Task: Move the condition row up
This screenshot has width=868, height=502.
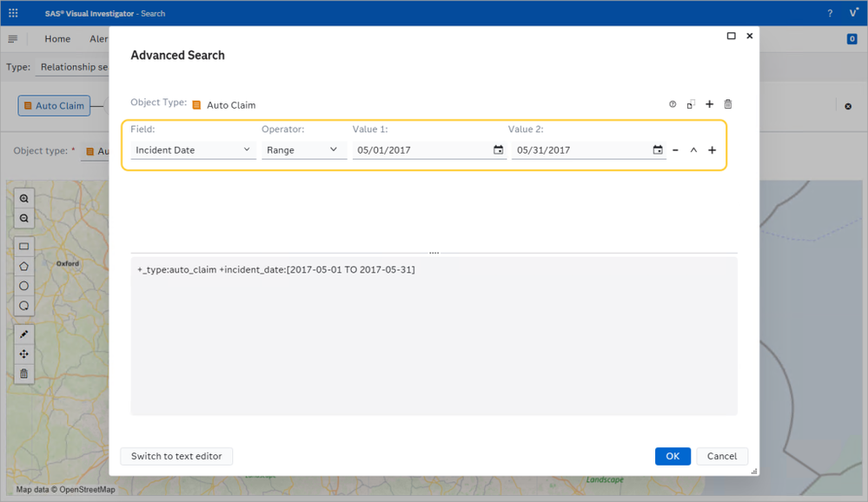Action: [693, 150]
